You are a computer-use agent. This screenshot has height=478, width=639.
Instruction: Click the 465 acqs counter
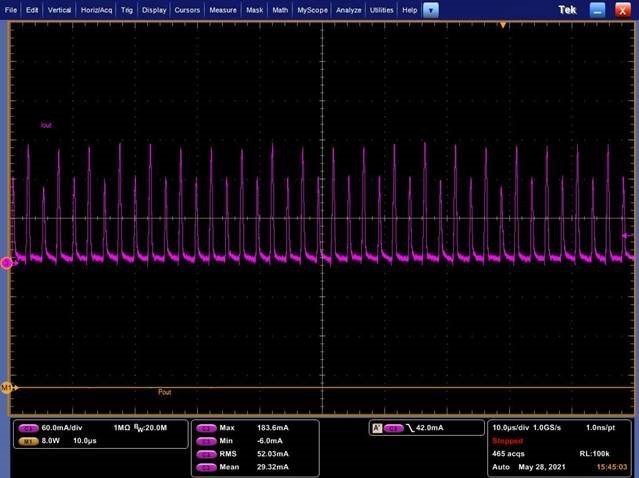pos(509,454)
